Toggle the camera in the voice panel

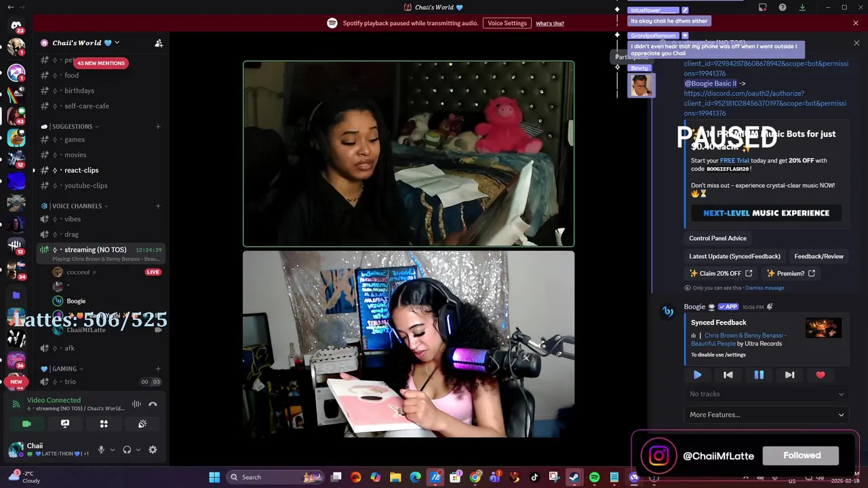coord(26,424)
